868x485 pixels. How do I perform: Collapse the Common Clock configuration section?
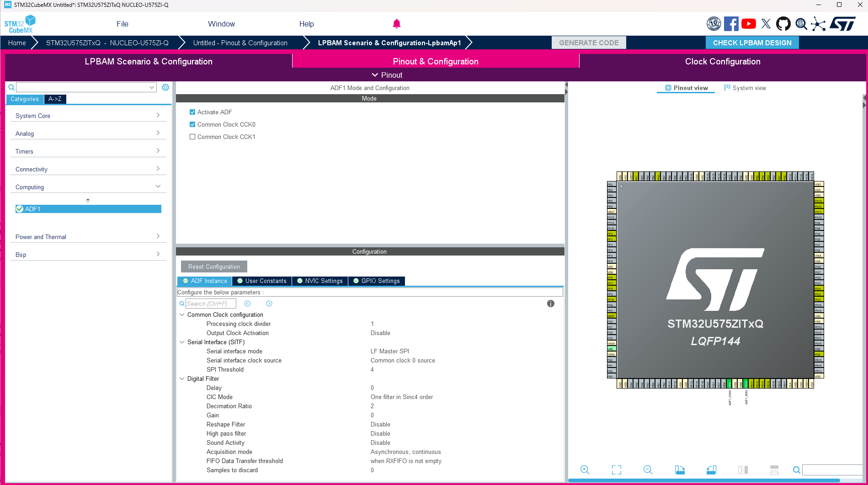click(x=182, y=314)
